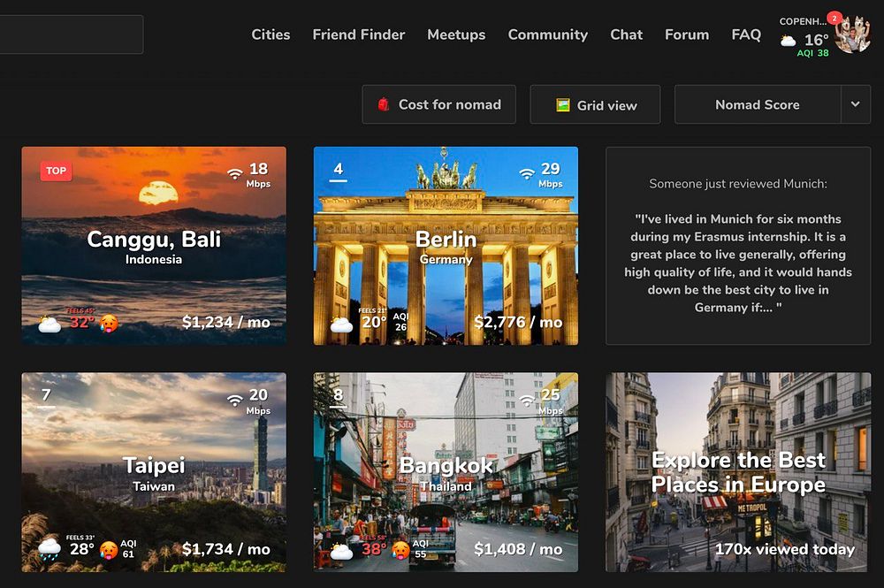
Task: Click the AQI 55 label on Bangkok card
Action: click(421, 548)
